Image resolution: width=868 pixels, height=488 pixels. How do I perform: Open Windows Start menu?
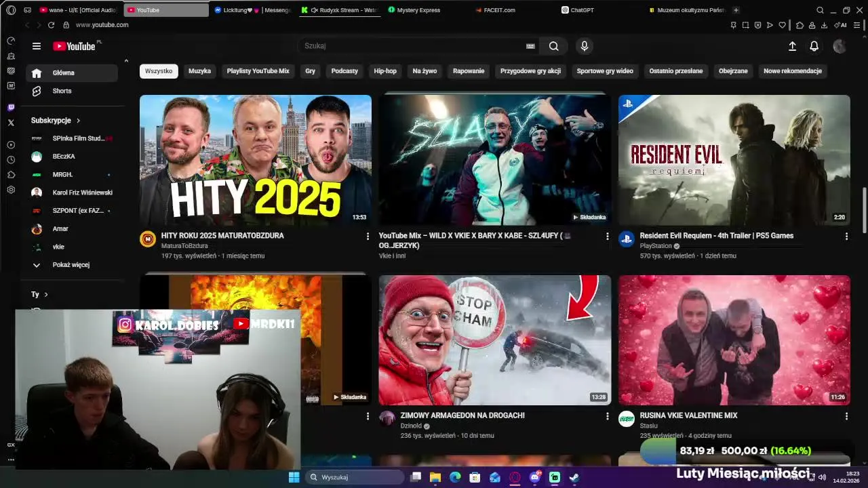[x=294, y=477]
